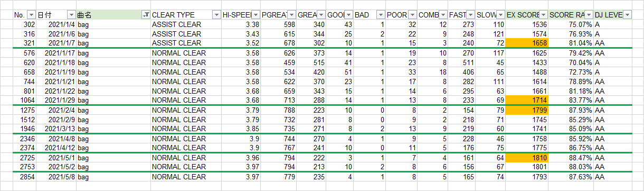The width and height of the screenshot is (644, 191).
Task: Open the active 曲名 filter button
Action: pyautogui.click(x=146, y=15)
